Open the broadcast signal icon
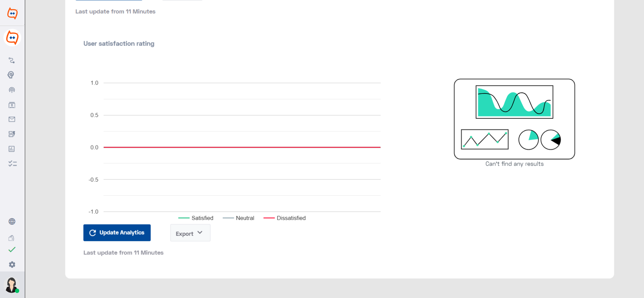 point(12,90)
